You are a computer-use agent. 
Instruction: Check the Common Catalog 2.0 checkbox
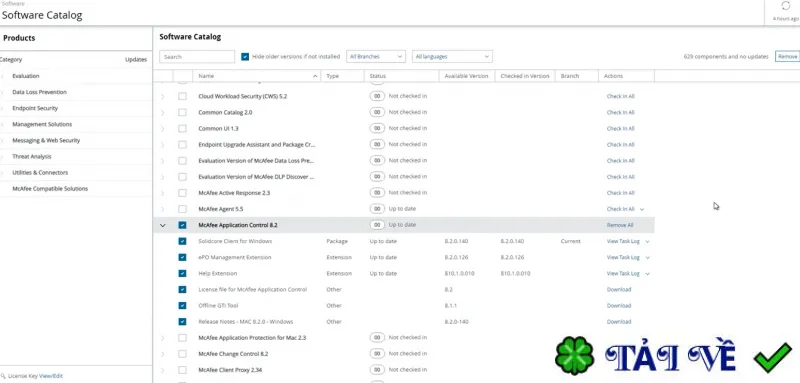[x=182, y=112]
